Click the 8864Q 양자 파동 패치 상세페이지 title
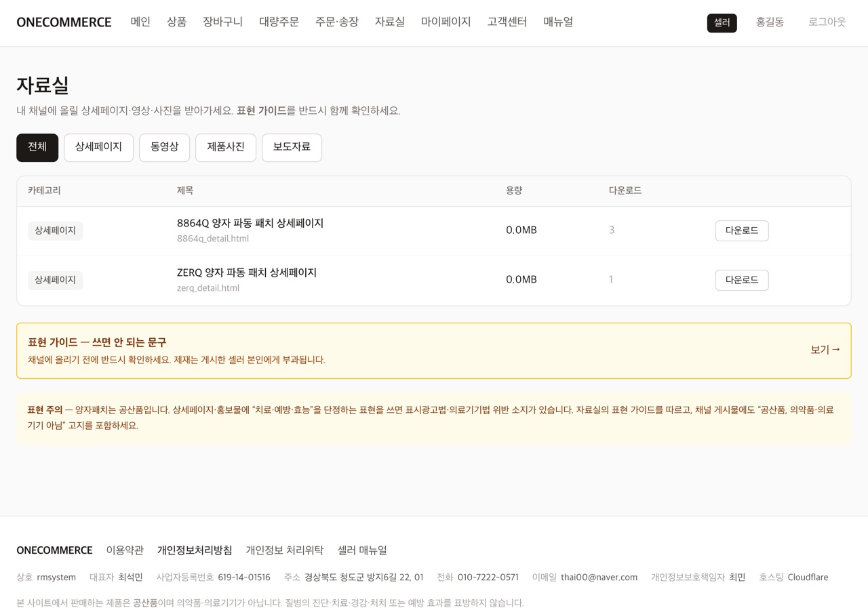This screenshot has width=868, height=610. point(250,223)
